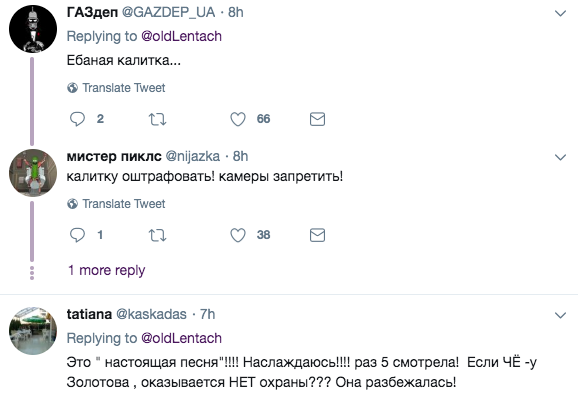Send the nijazka tweet via direct message
The image size is (578, 399).
tap(317, 235)
